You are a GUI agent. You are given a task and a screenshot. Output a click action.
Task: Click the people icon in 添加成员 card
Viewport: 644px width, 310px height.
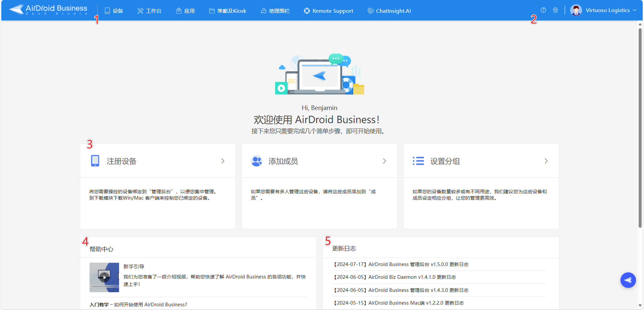[x=257, y=161]
